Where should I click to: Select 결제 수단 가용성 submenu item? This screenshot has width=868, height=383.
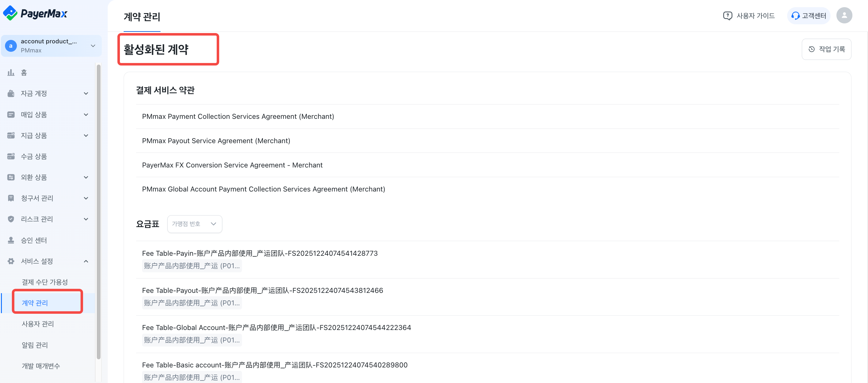pyautogui.click(x=45, y=282)
